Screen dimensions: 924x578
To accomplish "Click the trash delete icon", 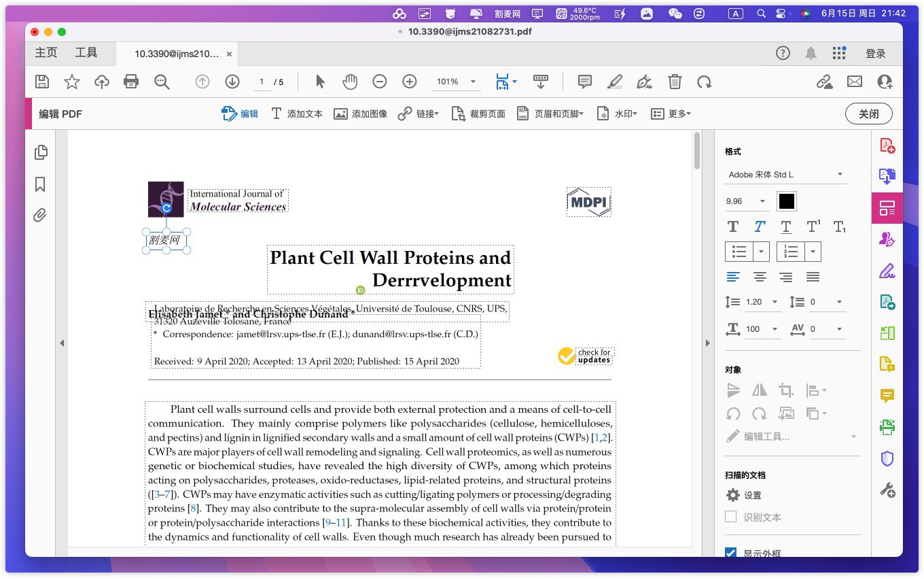I will [x=675, y=82].
